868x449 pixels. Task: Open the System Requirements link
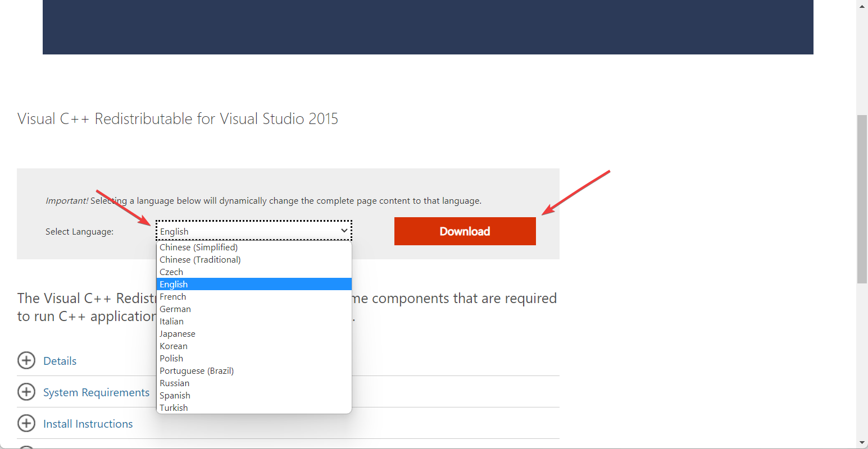click(97, 392)
